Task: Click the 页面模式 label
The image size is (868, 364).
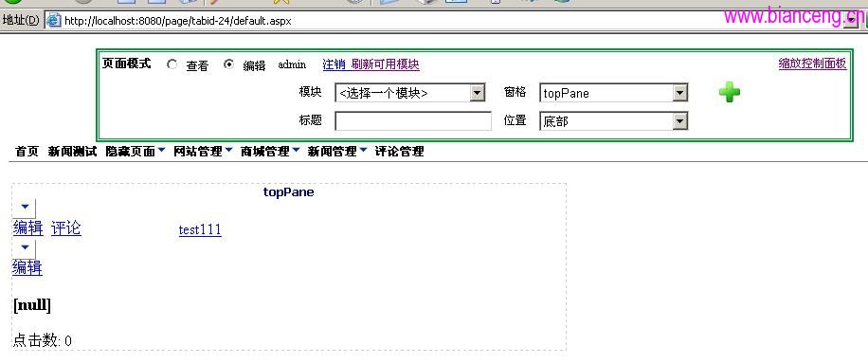Action: (x=127, y=64)
